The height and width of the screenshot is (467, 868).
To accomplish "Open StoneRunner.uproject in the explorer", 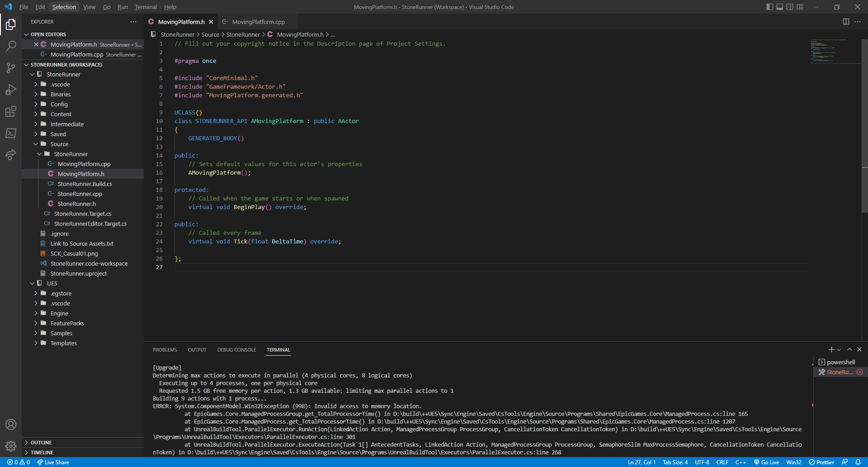I will tap(79, 273).
